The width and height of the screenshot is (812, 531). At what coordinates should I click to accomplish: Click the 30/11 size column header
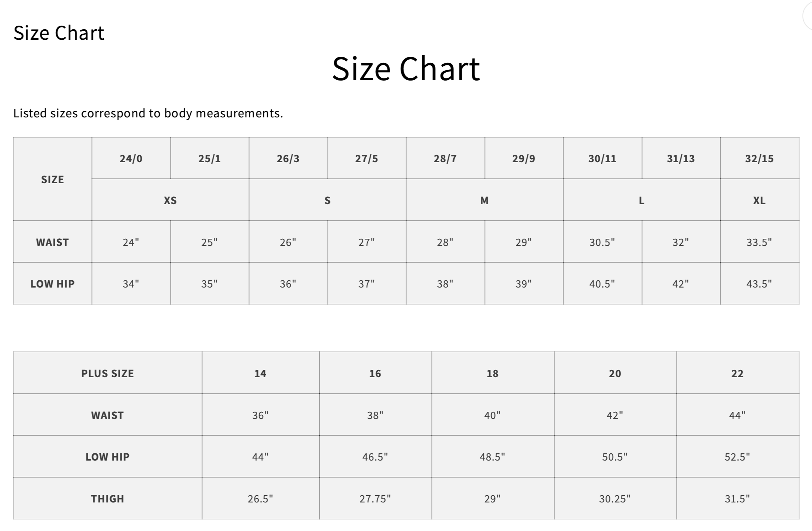[x=602, y=158]
